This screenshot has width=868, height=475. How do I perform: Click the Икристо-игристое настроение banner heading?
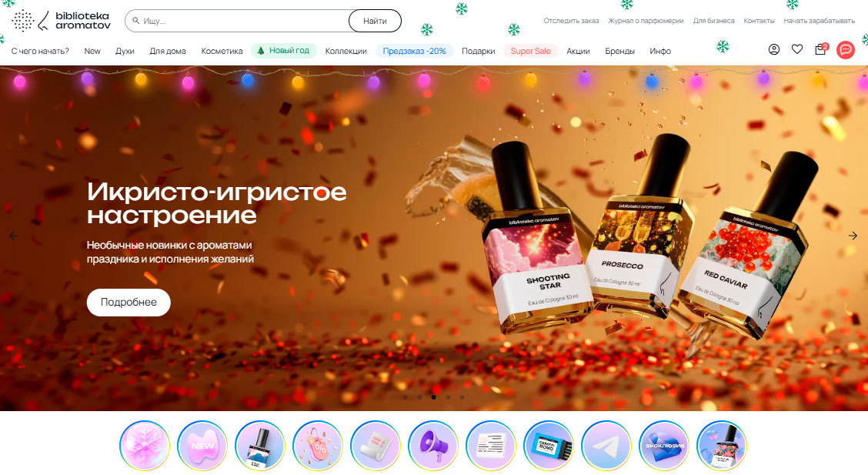216,203
